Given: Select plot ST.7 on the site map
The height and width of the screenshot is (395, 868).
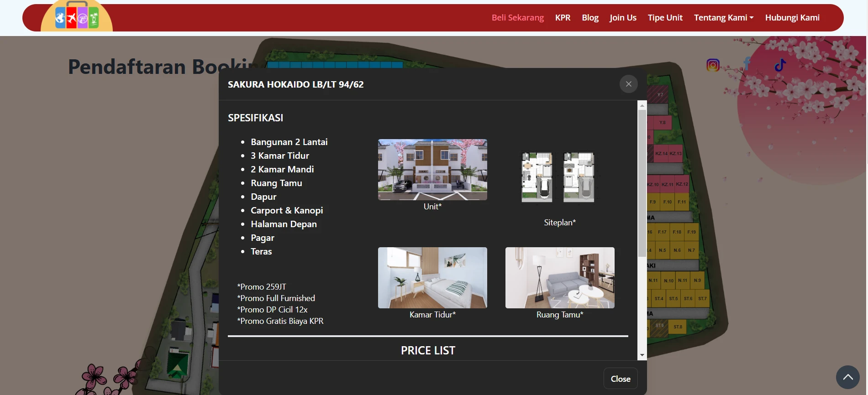Looking at the screenshot, I should click(702, 298).
